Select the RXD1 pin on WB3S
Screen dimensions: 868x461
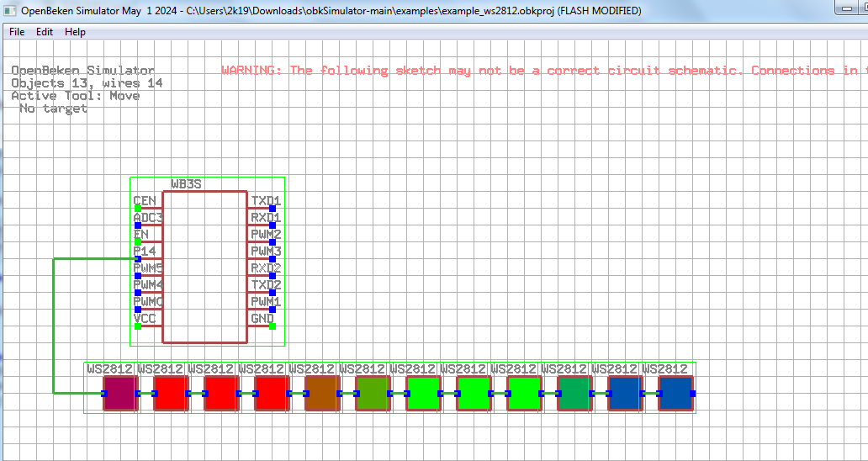(273, 225)
